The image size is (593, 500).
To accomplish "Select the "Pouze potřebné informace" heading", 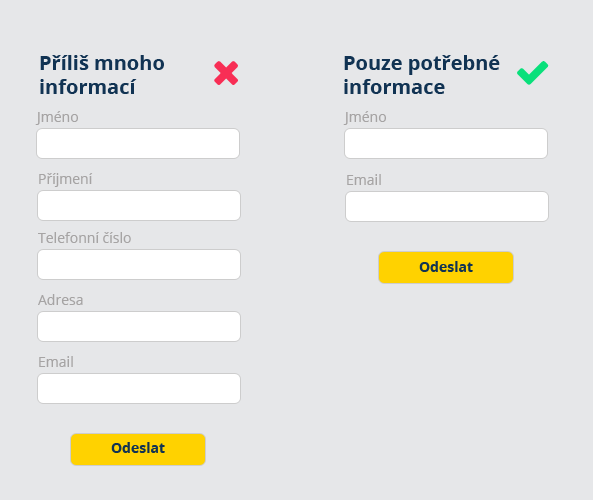I will coord(421,75).
